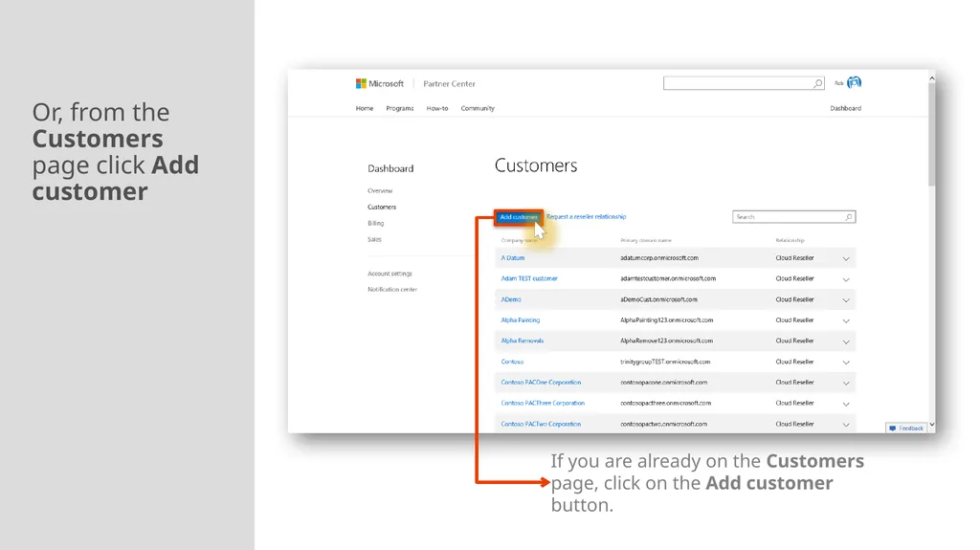Click the customers search magnifier icon
980x550 pixels.
click(848, 217)
